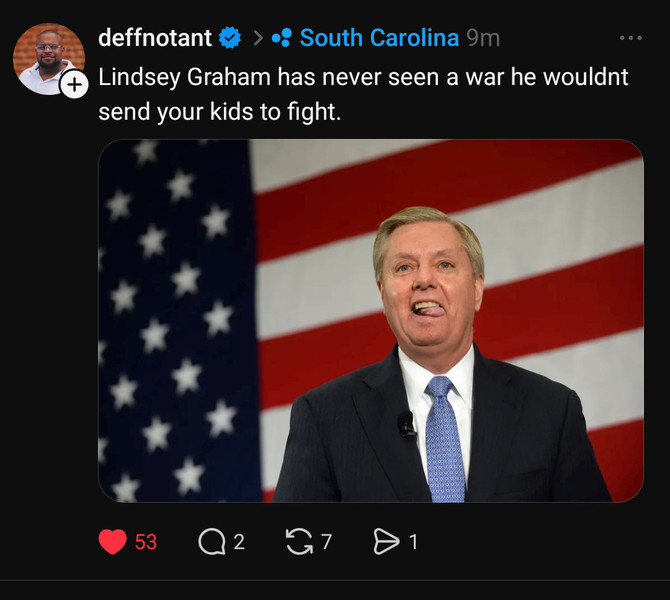Image resolution: width=670 pixels, height=600 pixels.
Task: Follow deffnotant with the plus badge
Action: (75, 85)
